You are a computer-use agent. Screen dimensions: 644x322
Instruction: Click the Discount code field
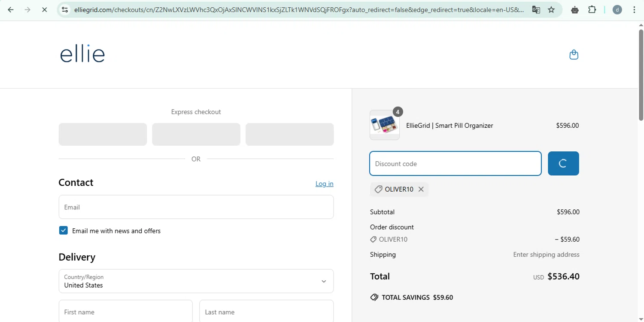[x=456, y=163]
